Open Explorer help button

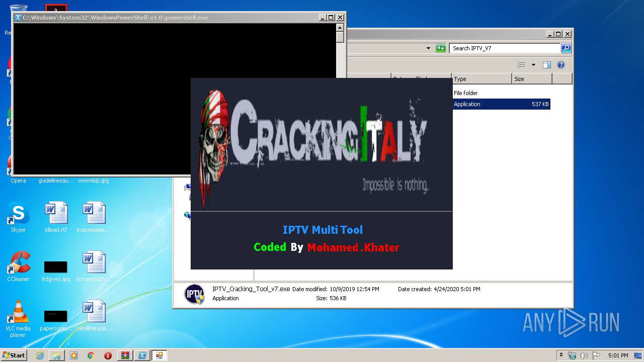pos(561,65)
